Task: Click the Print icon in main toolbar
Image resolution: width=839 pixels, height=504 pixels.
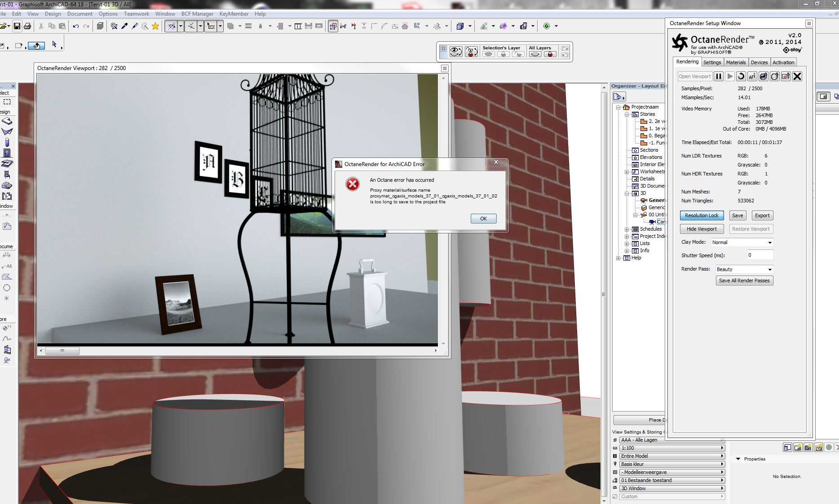Action: pos(27,26)
